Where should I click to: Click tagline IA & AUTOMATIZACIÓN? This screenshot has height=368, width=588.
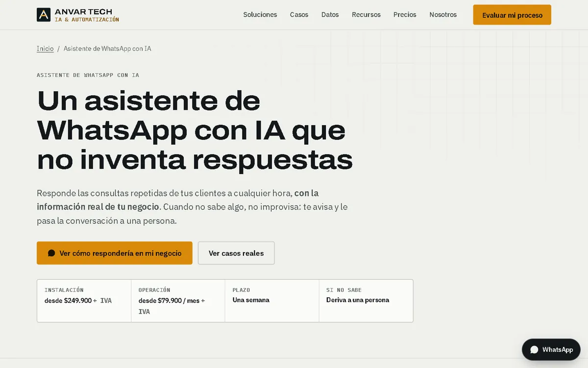click(87, 20)
